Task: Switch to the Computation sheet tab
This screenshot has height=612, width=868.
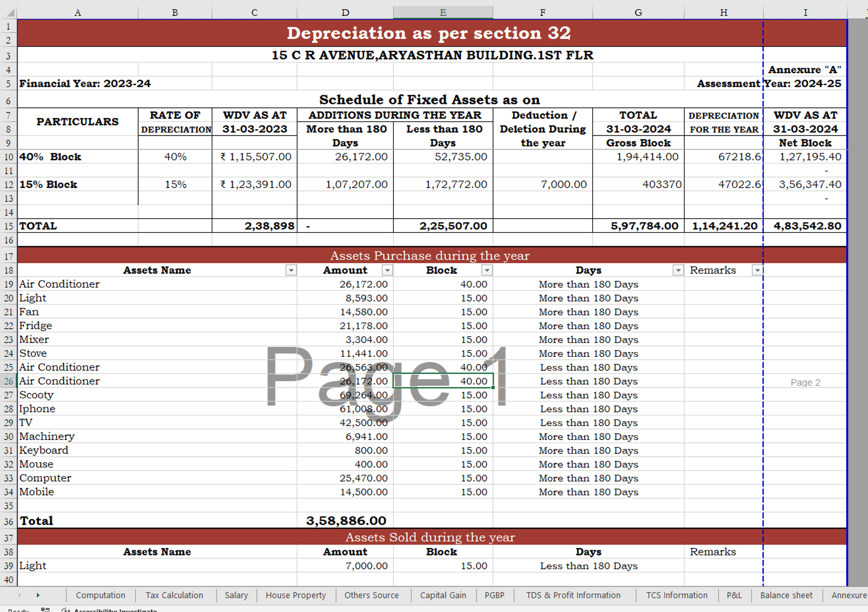Action: (100, 595)
